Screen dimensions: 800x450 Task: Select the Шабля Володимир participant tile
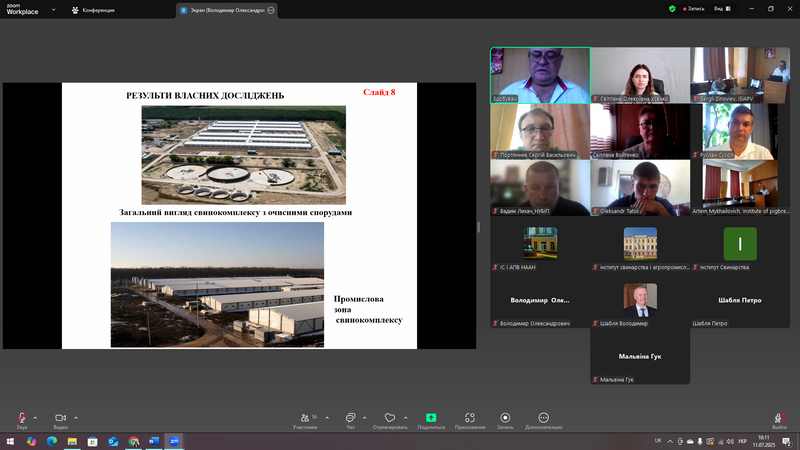tap(640, 300)
